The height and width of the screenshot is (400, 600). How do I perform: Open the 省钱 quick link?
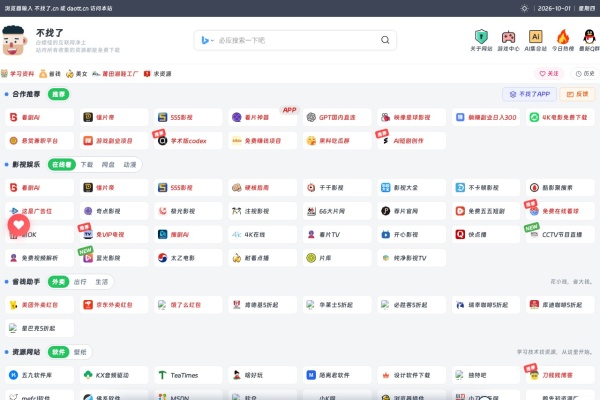(50, 73)
